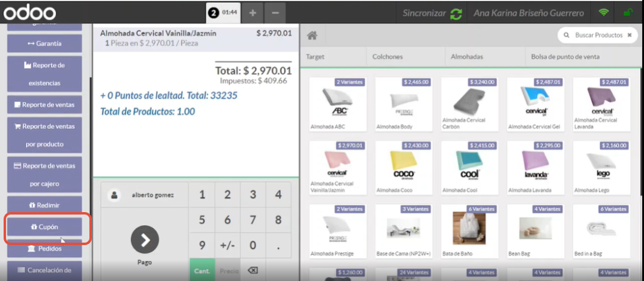644x281 pixels.
Task: Open the Pedidos button
Action: 44,249
